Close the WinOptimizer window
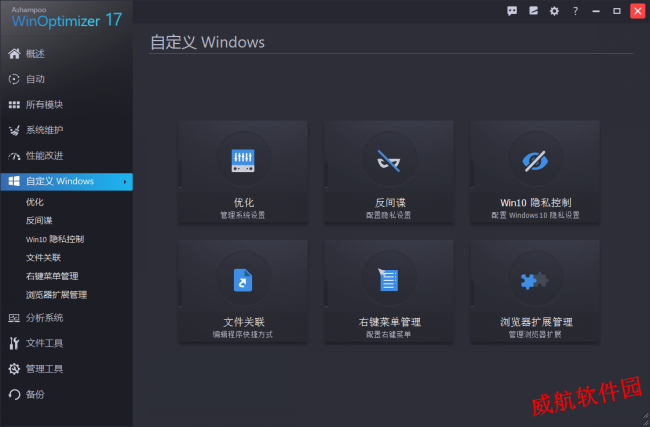The image size is (650, 427). (638, 11)
